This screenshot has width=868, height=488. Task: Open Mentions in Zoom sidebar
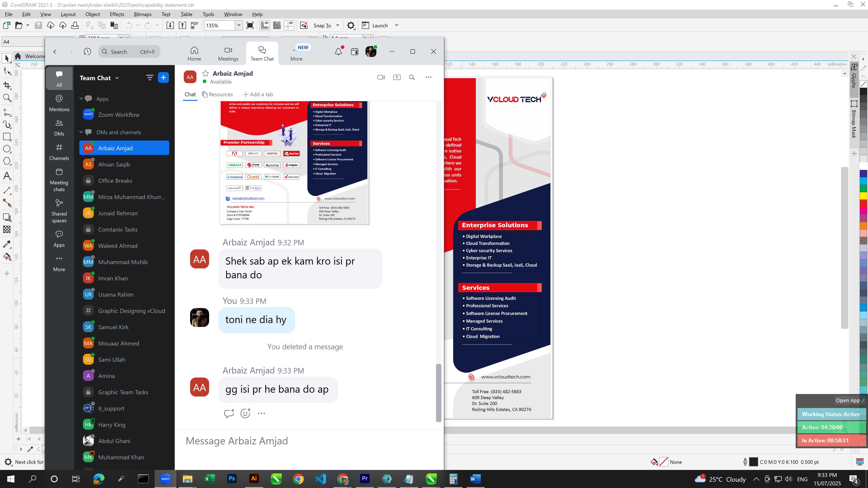pyautogui.click(x=59, y=103)
